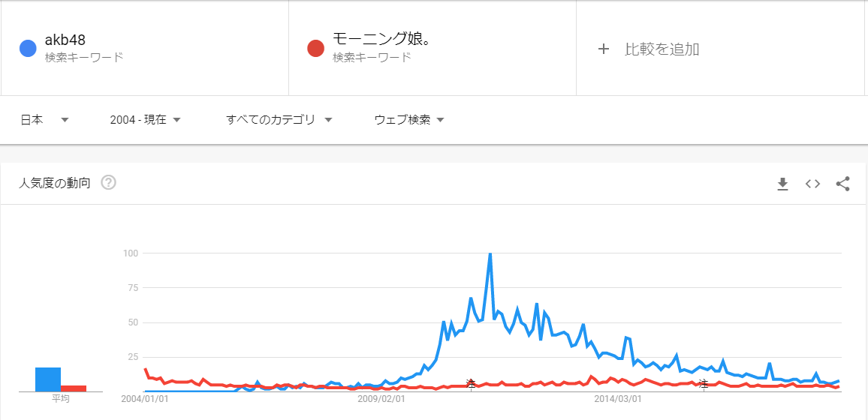
Task: Select the akb48 search term card
Action: [x=145, y=48]
